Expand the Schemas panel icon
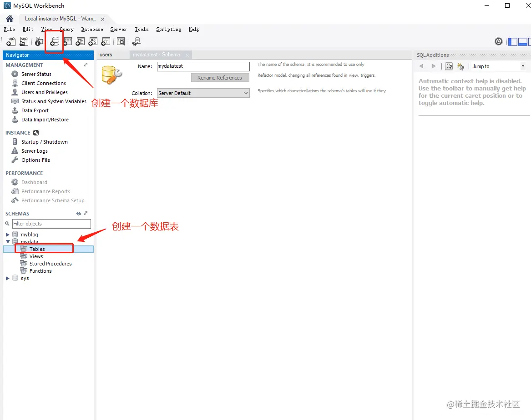 click(x=86, y=213)
